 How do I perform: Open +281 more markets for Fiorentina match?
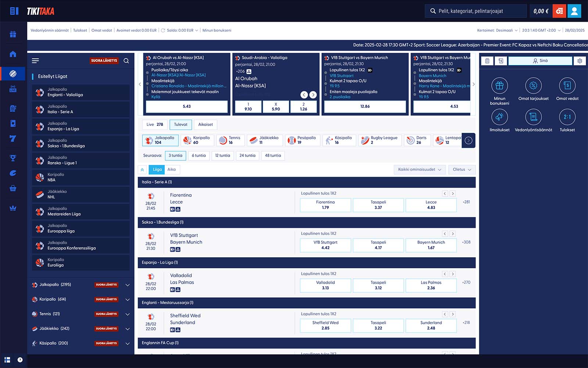[x=466, y=202]
